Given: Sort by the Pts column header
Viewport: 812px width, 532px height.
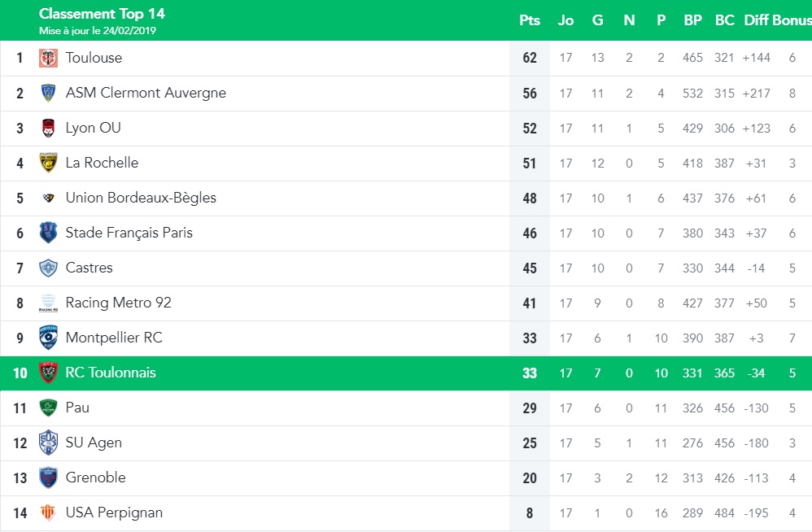Looking at the screenshot, I should (x=529, y=20).
